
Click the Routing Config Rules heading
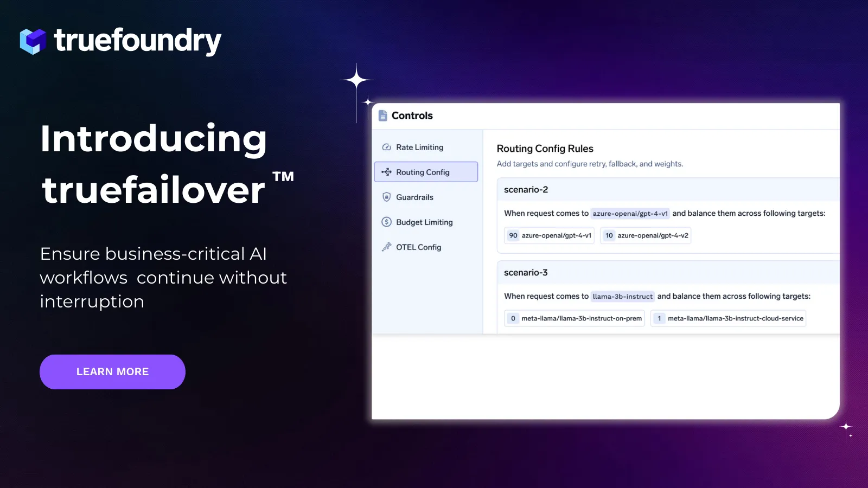coord(545,149)
